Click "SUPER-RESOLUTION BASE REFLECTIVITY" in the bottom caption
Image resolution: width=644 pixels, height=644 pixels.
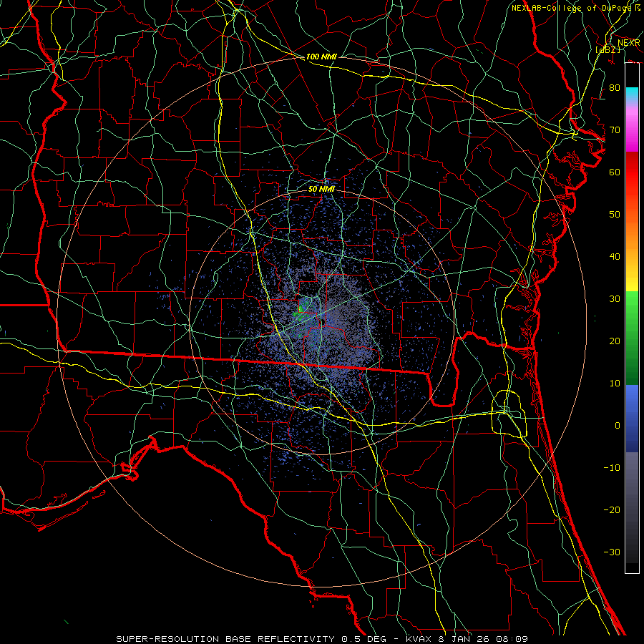pos(226,639)
